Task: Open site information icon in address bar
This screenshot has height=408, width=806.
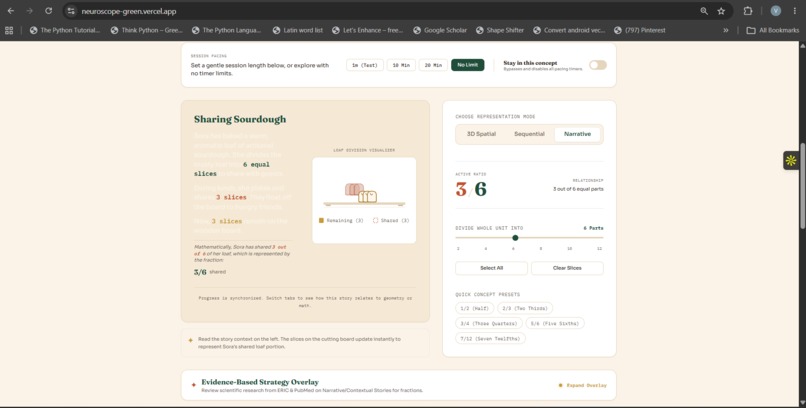Action: pos(71,11)
